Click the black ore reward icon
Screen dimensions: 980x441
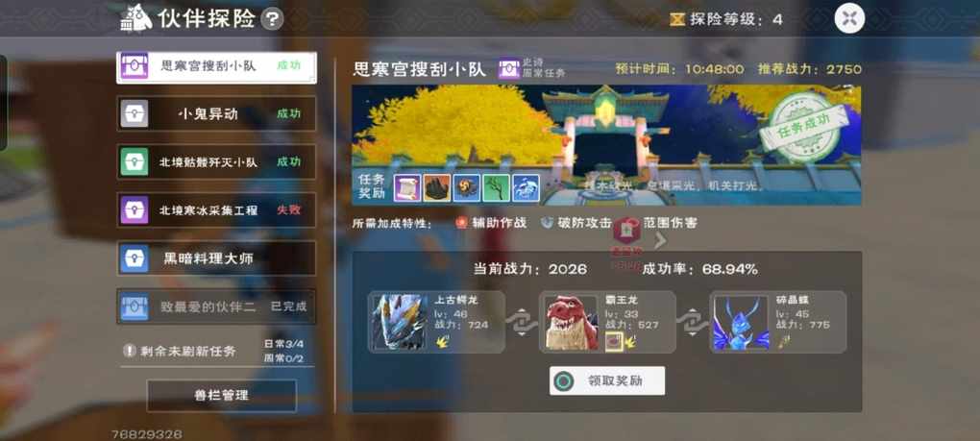click(x=437, y=187)
